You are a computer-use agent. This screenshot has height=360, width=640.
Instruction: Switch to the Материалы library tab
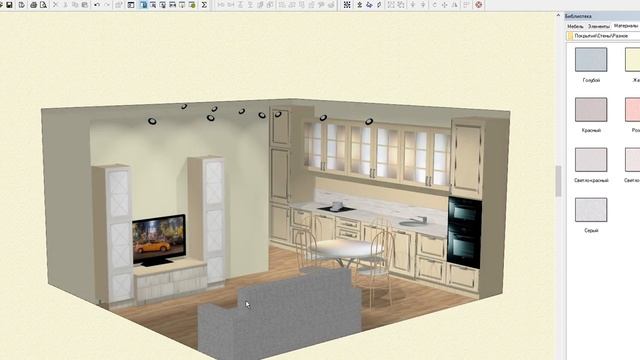click(x=626, y=26)
